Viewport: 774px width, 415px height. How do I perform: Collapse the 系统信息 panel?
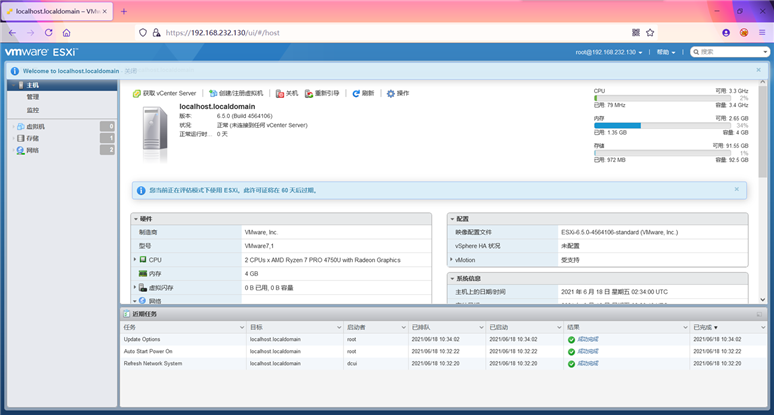point(452,278)
